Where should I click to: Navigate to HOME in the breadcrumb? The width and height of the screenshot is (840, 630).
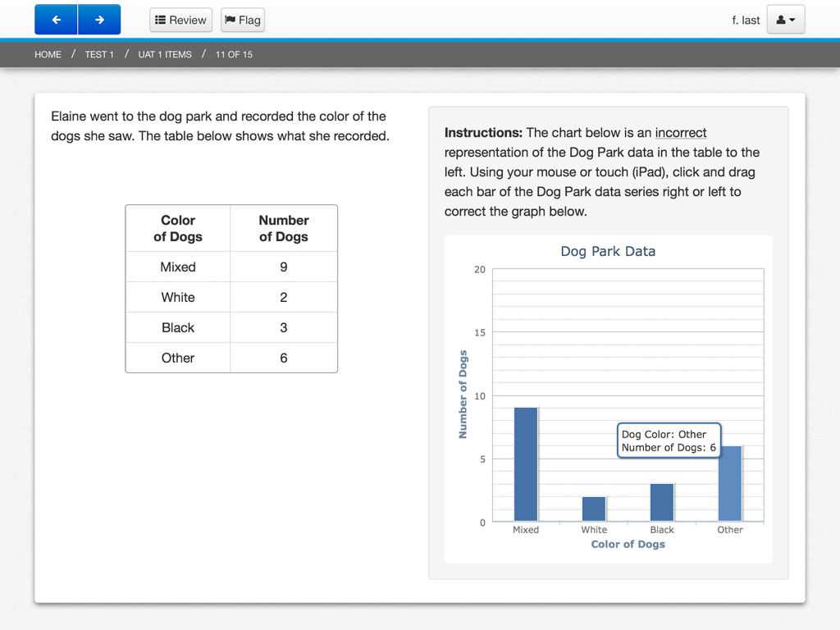(48, 54)
